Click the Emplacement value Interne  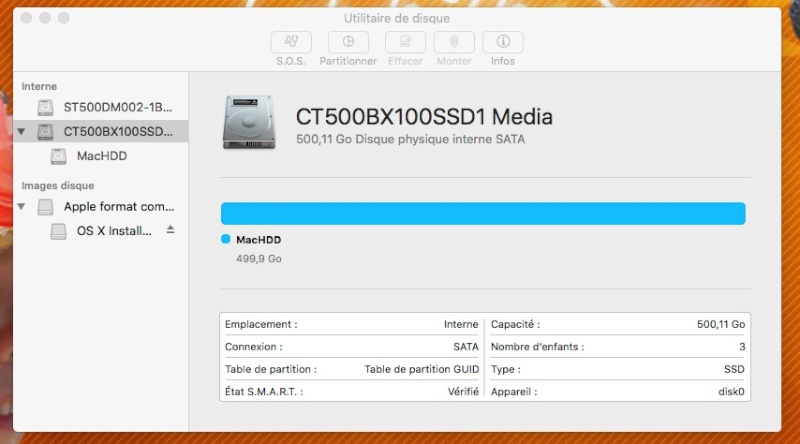tap(461, 325)
